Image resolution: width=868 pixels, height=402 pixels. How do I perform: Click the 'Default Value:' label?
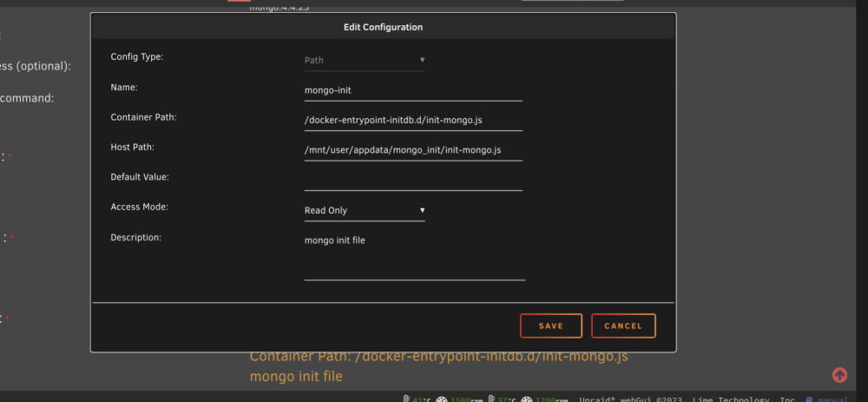point(140,176)
